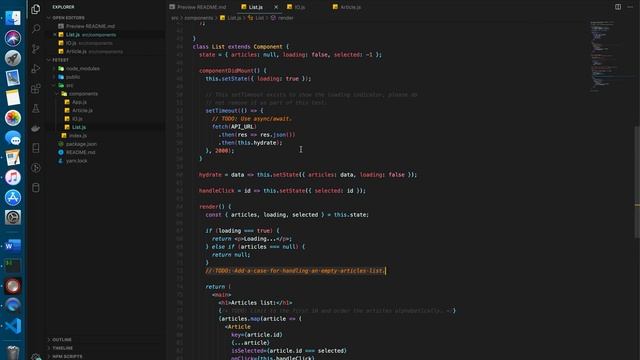Collapse the components folder
Image resolution: width=640 pixels, height=360 pixels.
[x=83, y=94]
